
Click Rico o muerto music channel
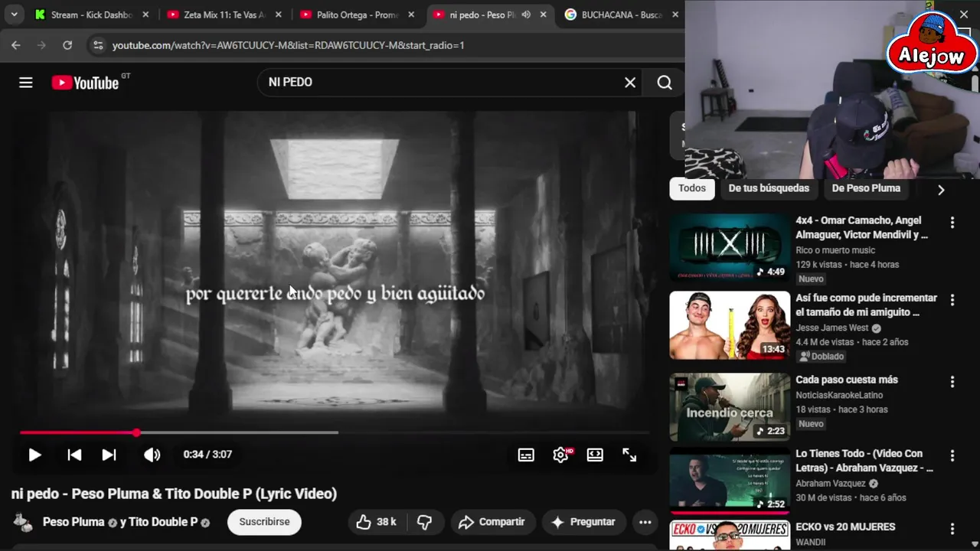[x=835, y=250]
